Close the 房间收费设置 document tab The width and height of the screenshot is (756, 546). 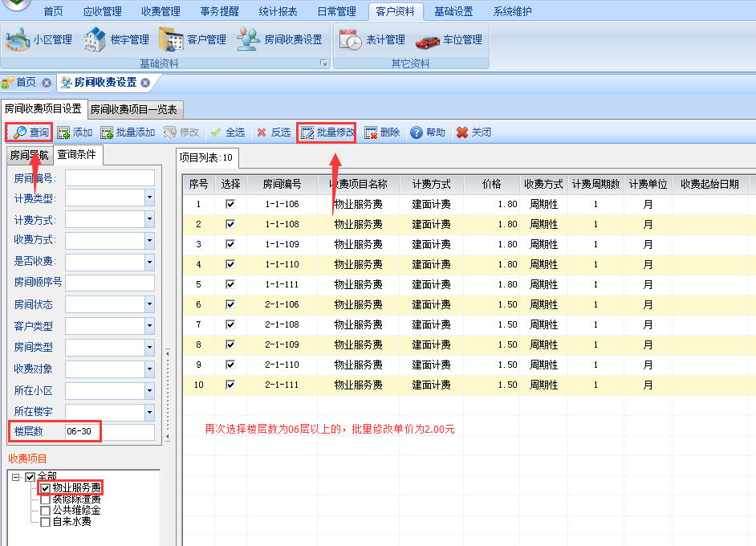(x=145, y=83)
